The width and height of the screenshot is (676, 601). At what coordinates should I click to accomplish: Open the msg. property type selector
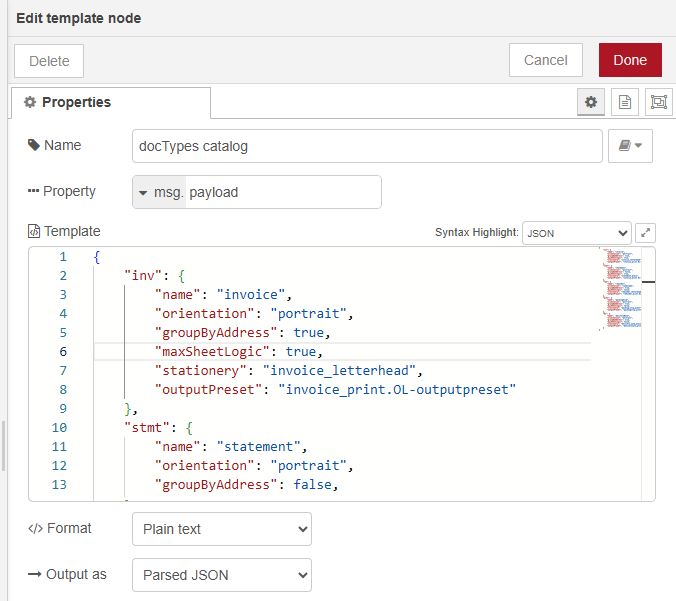(159, 192)
